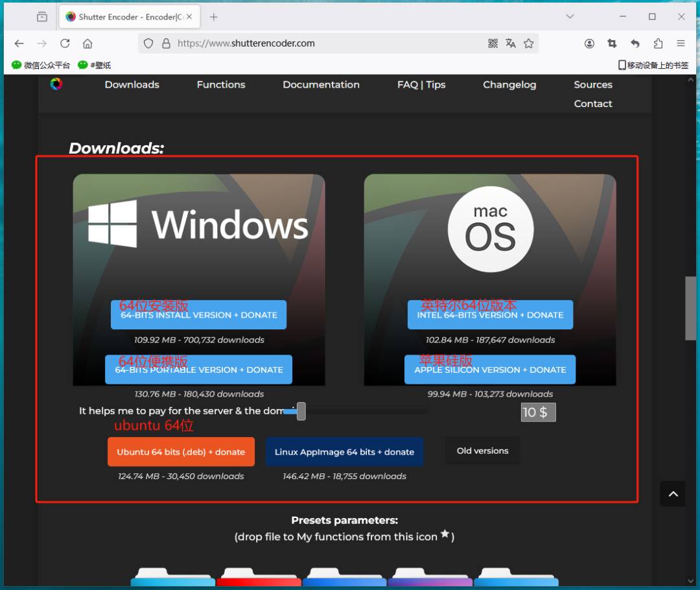Click the forward navigation arrow
The width and height of the screenshot is (700, 590).
point(42,43)
